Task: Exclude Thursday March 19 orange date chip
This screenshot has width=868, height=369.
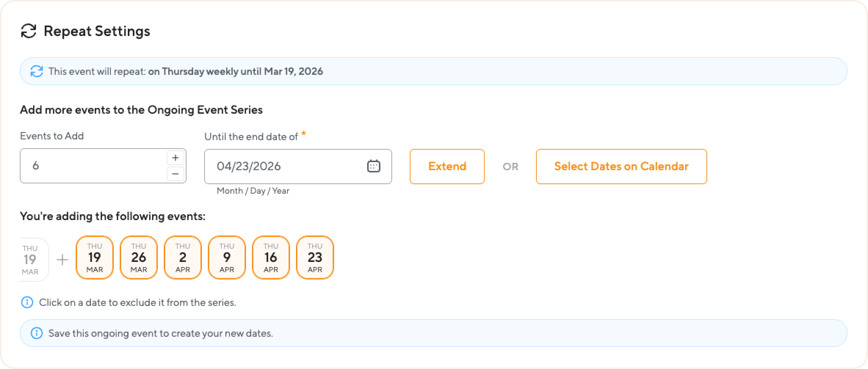Action: tap(95, 257)
